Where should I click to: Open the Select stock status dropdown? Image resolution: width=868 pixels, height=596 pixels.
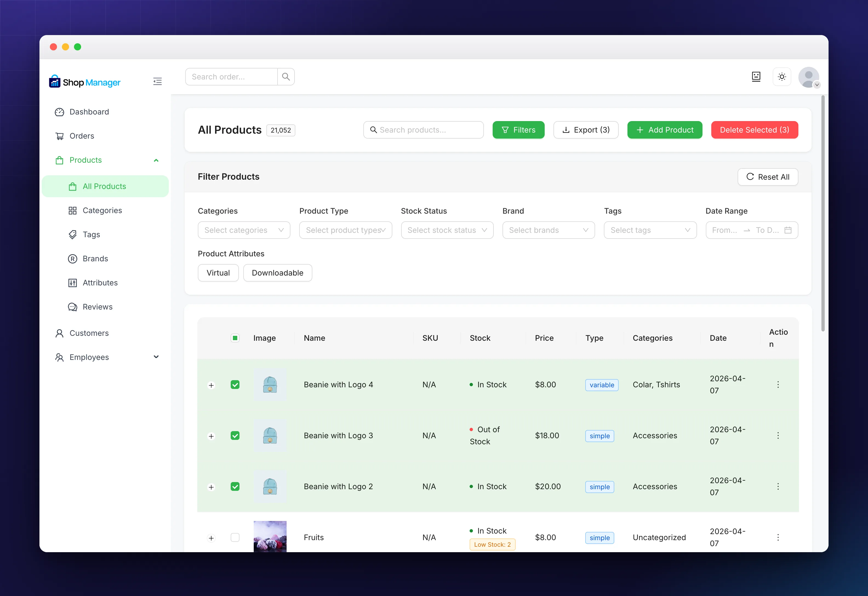point(447,230)
